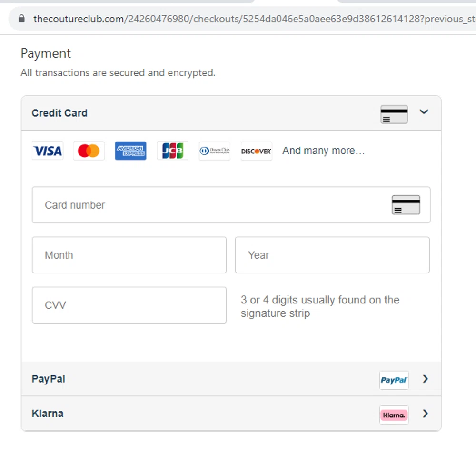476x455 pixels.
Task: Click the credit card icon in the header
Action: pyautogui.click(x=394, y=114)
